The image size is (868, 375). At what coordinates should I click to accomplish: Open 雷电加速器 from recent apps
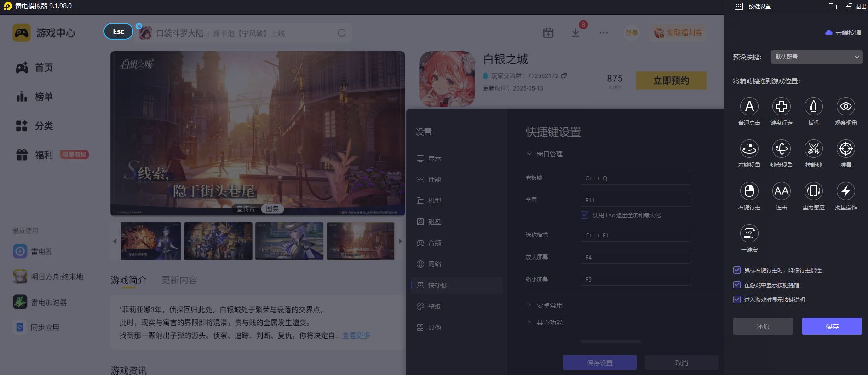40,302
